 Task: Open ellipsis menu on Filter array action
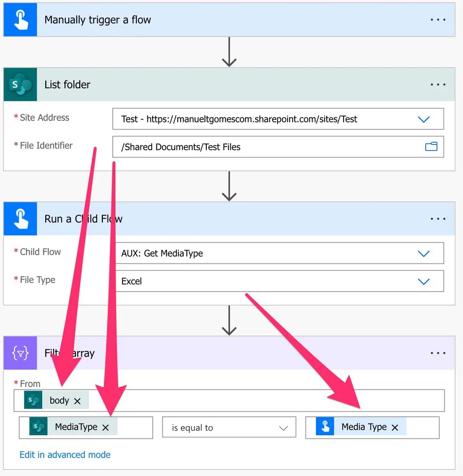438,353
